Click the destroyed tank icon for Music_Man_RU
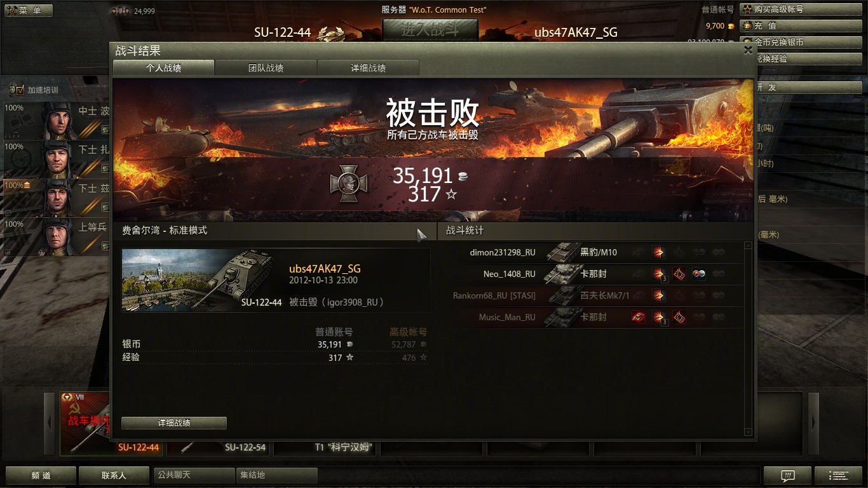The width and height of the screenshot is (868, 488). [639, 317]
